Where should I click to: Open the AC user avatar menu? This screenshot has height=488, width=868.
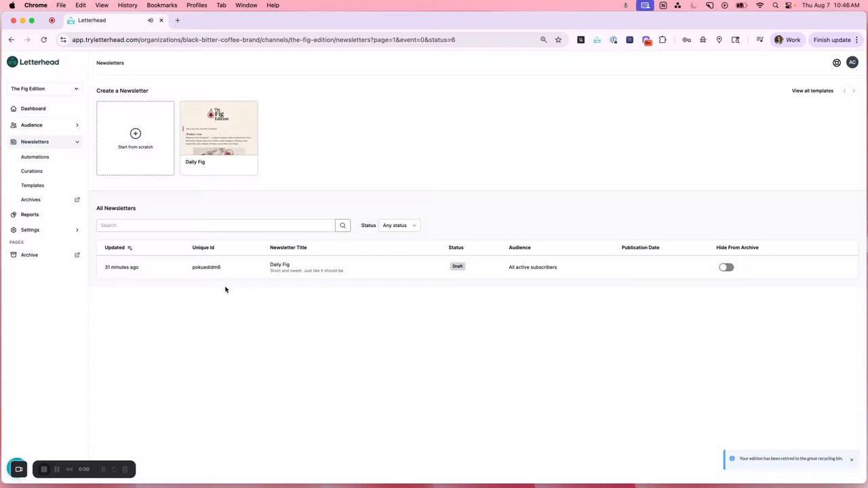coord(852,62)
